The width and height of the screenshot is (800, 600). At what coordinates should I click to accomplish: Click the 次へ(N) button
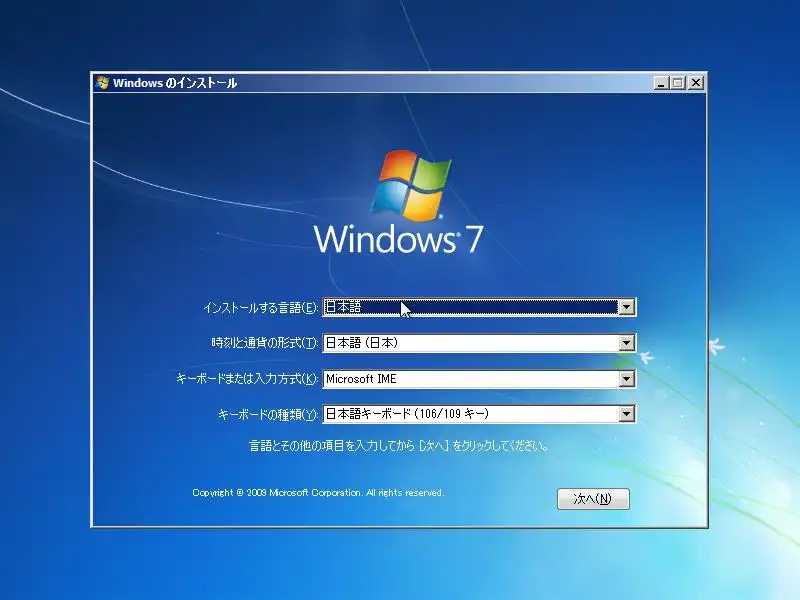593,498
